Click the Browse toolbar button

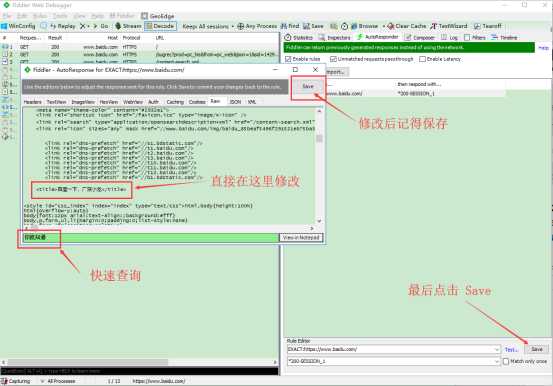click(x=365, y=26)
